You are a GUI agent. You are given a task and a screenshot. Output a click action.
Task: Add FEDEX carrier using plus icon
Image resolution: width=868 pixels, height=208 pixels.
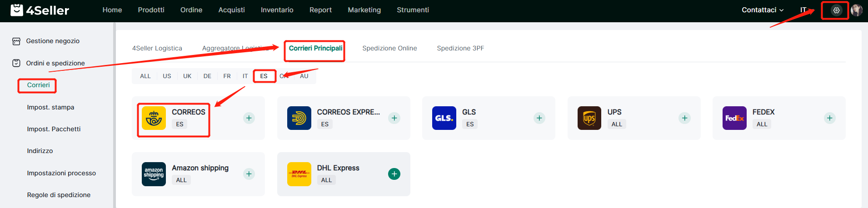tap(829, 118)
